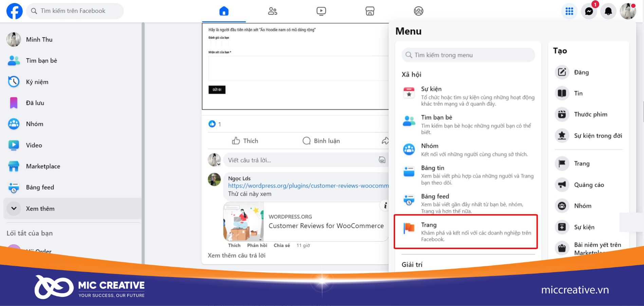Open "Bảng tin" in the Menu panel
The height and width of the screenshot is (306, 644).
[x=468, y=175]
